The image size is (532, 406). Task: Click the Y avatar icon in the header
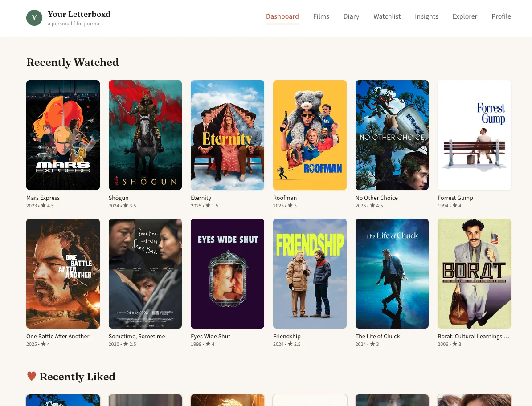(x=34, y=18)
